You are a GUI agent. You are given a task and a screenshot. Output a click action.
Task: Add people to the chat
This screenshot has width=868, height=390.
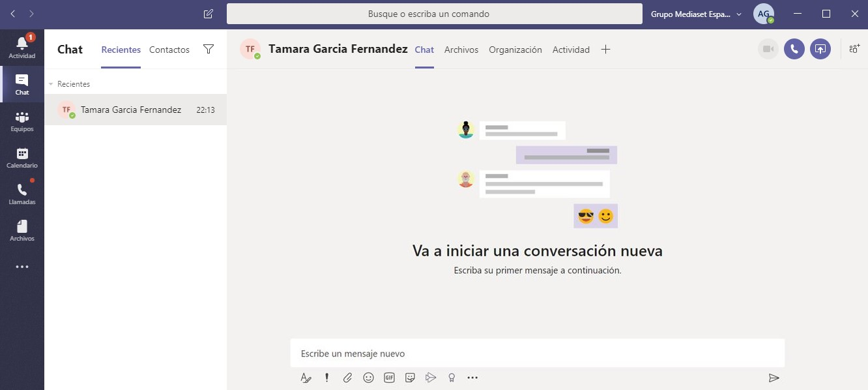click(854, 50)
